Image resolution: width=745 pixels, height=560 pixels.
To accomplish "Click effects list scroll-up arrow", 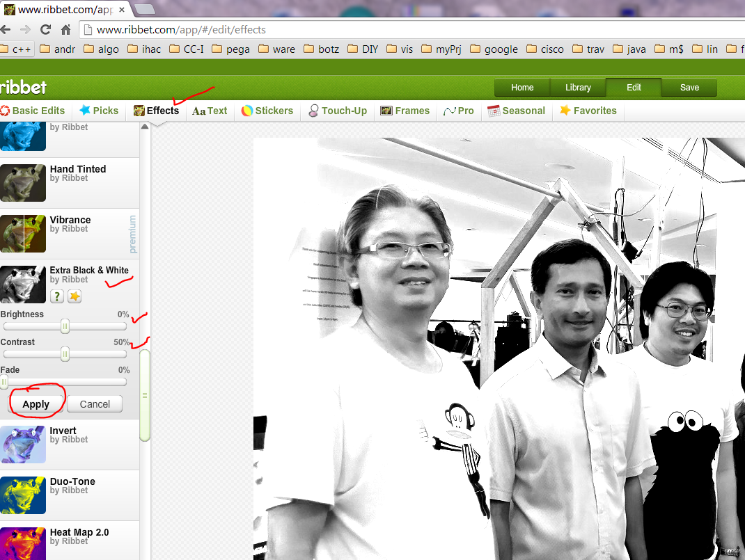I will coord(145,127).
